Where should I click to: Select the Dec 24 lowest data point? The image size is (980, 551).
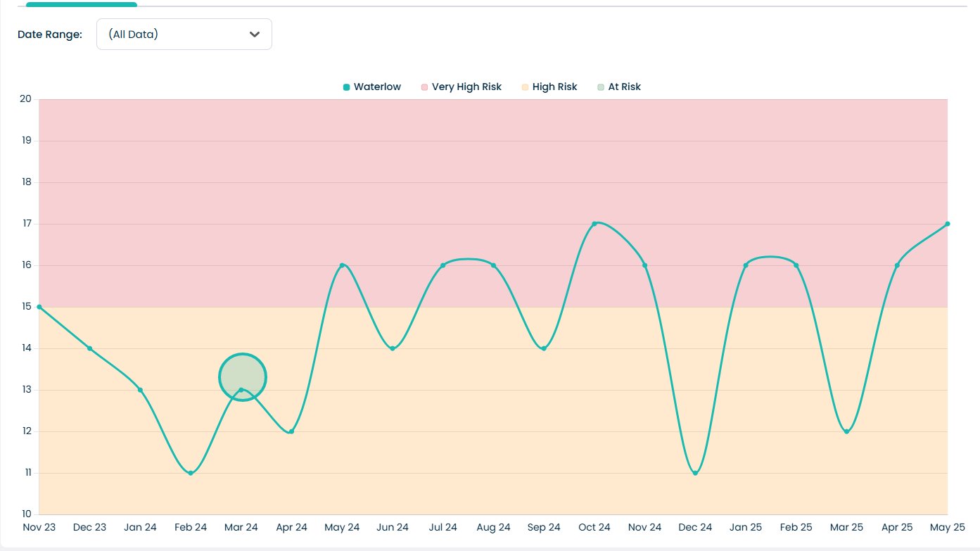(695, 473)
